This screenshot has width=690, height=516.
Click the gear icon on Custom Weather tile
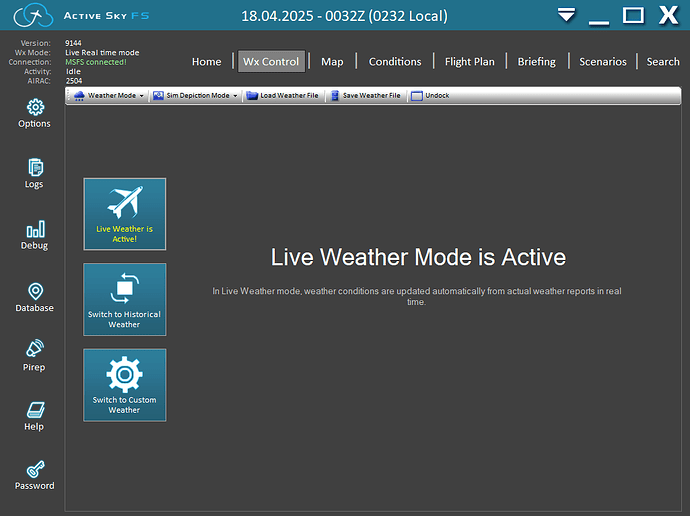pyautogui.click(x=125, y=374)
